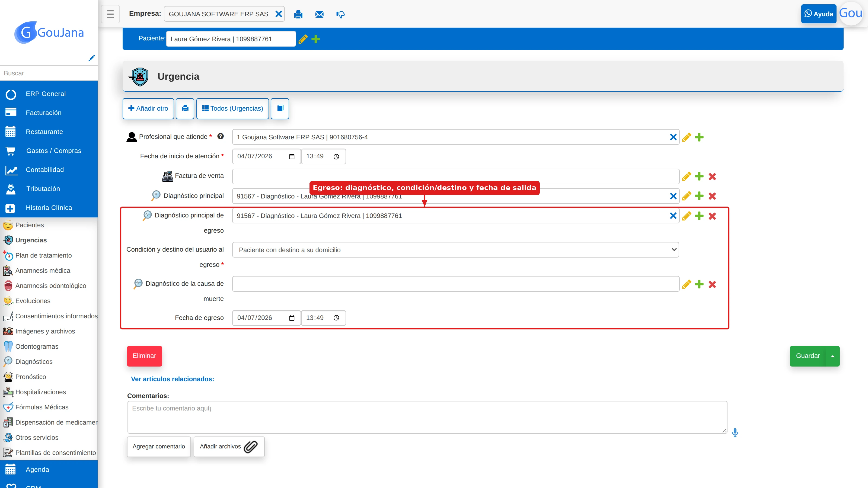The image size is (868, 488).
Task: Open Ver artículos relacionados link
Action: click(172, 379)
